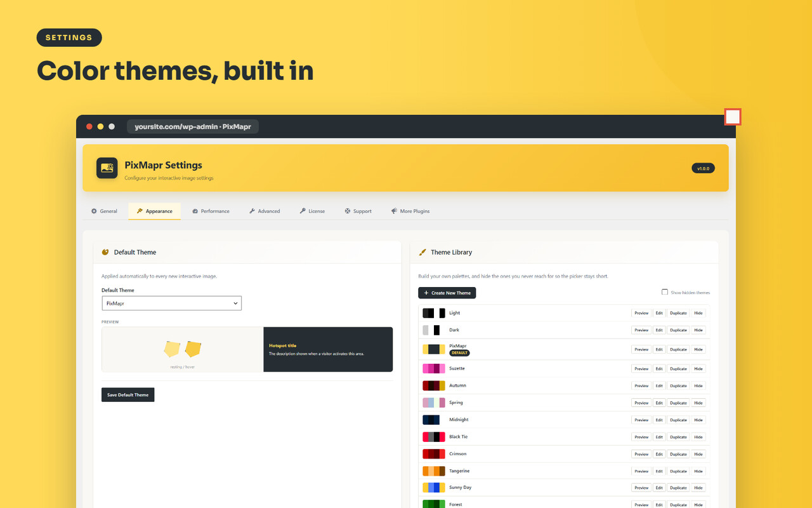Switch to the Performance tab
The width and height of the screenshot is (812, 508).
click(211, 211)
